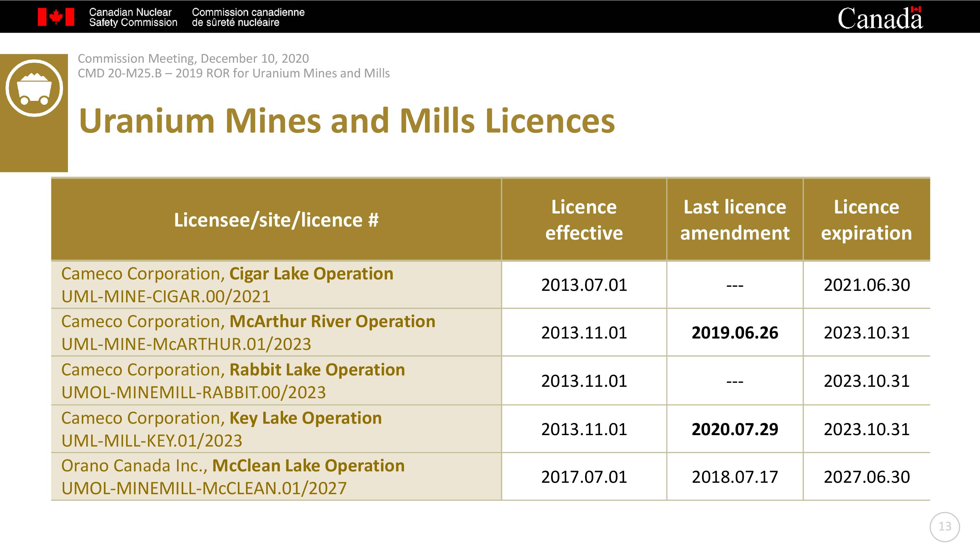Screen dimensions: 980x551
Task: Click effective date 2013.07.01 for Cigar Lake
Action: point(584,285)
